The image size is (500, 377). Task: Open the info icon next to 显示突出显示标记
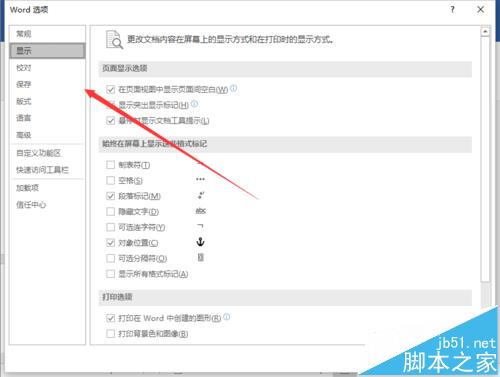pyautogui.click(x=194, y=104)
